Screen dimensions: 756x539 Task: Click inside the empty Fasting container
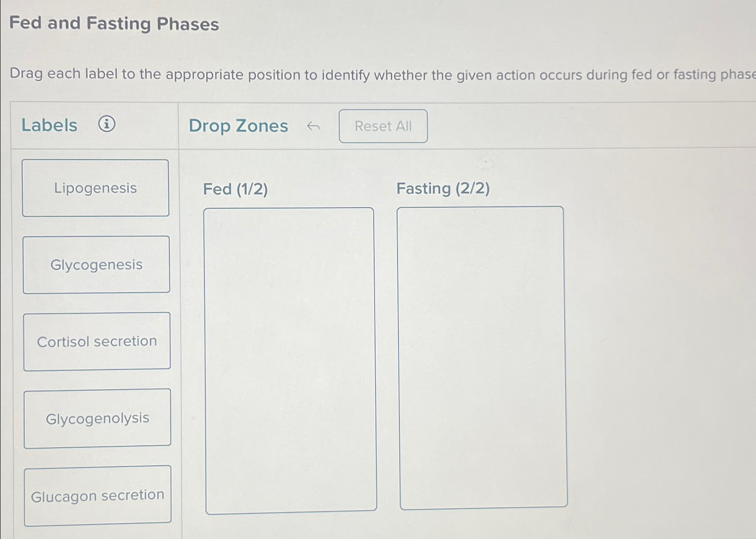(x=481, y=315)
